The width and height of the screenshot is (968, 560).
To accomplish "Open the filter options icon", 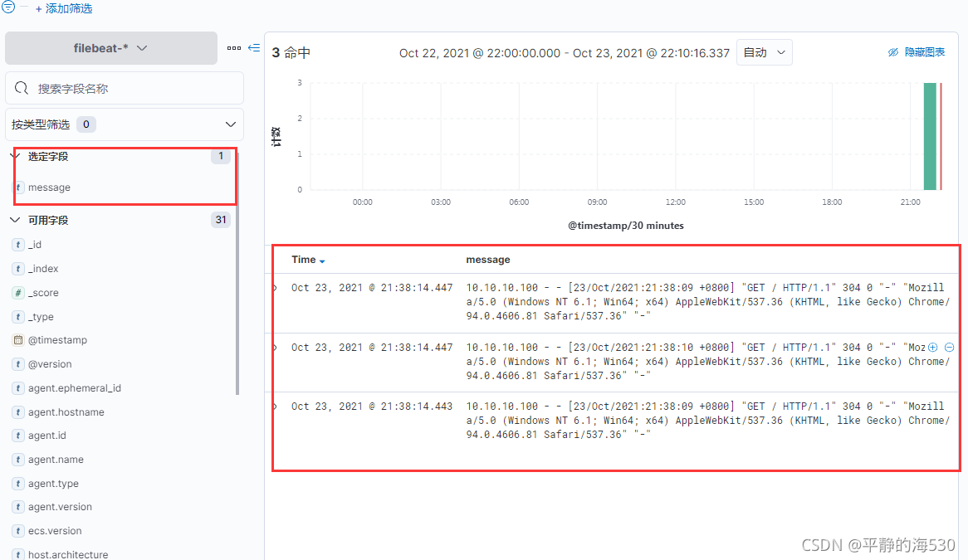I will pos(8,7).
